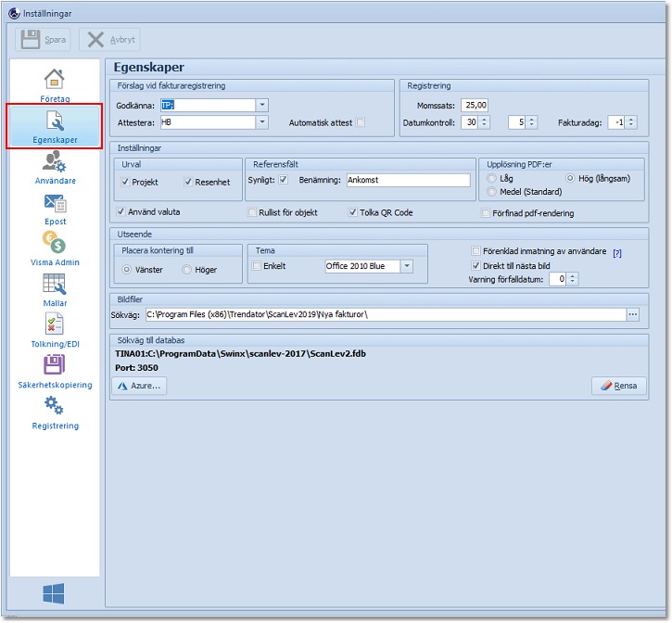
Task: Open Säkerhetskopiering backup section
Action: click(x=55, y=370)
